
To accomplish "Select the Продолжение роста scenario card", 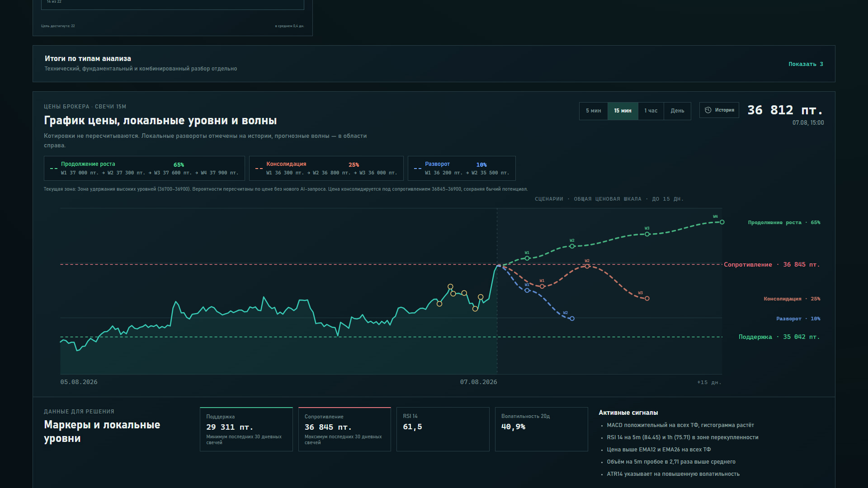I will pos(144,168).
